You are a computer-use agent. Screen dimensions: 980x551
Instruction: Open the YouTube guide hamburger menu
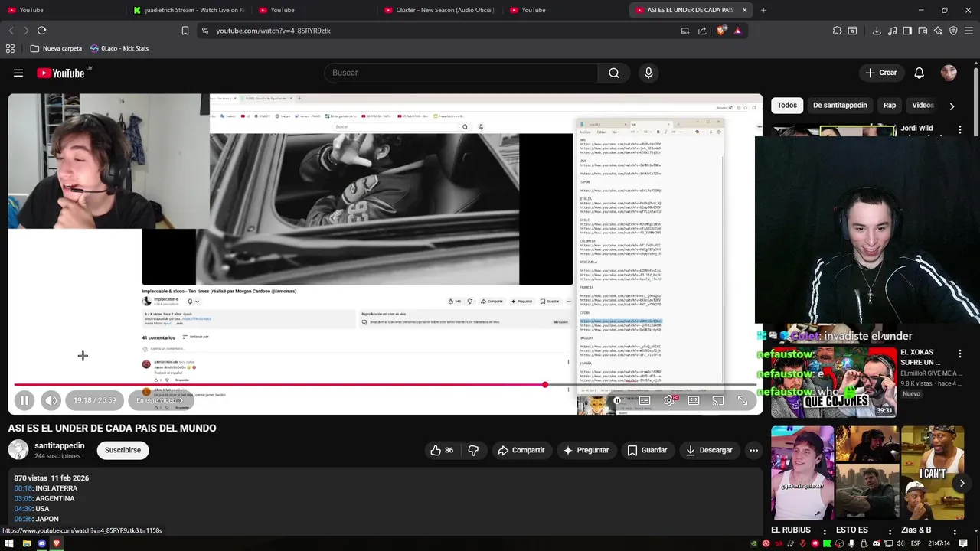(x=18, y=73)
